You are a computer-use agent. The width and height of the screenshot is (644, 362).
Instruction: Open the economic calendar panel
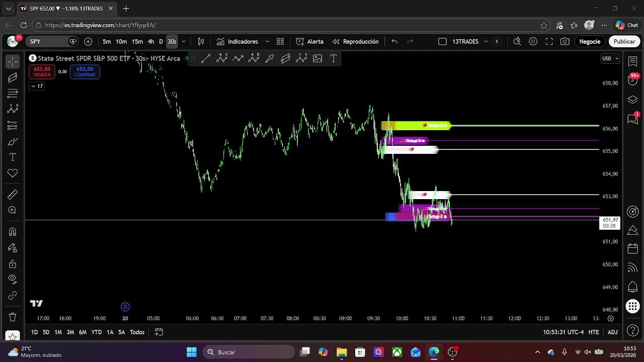(x=633, y=249)
